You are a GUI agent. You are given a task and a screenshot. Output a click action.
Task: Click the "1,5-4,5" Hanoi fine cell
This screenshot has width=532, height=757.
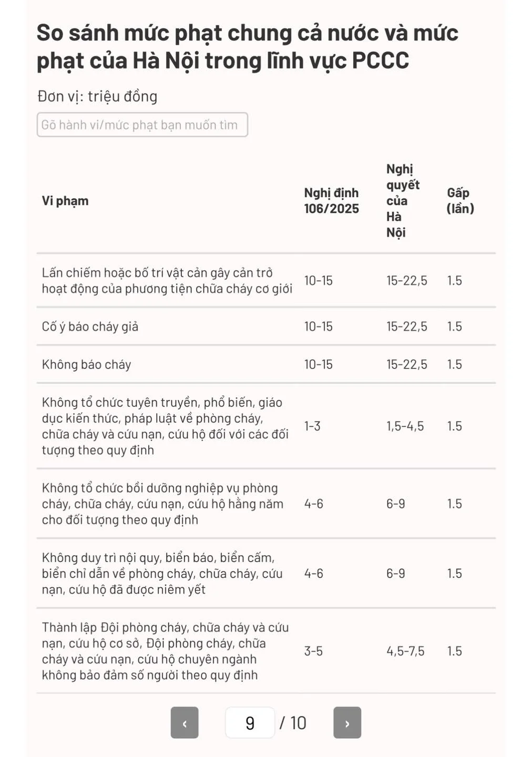(405, 426)
